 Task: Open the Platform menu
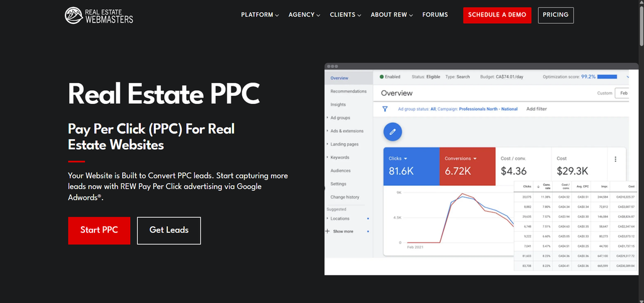click(x=260, y=14)
